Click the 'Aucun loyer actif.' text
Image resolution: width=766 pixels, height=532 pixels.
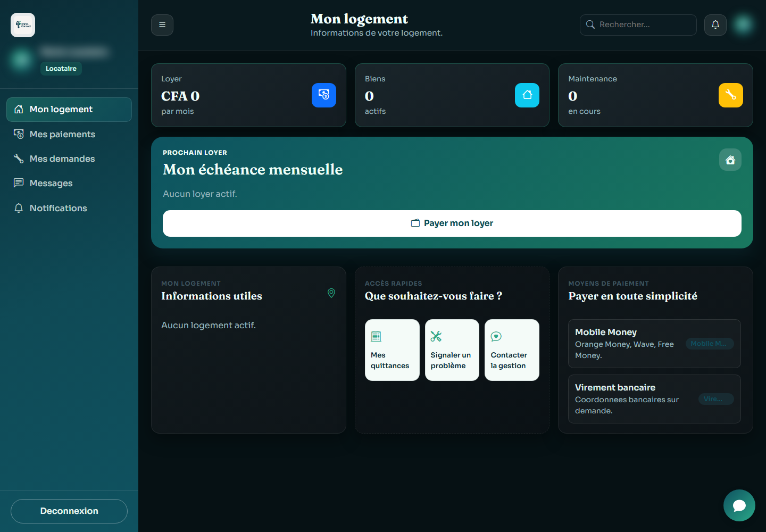tap(200, 194)
